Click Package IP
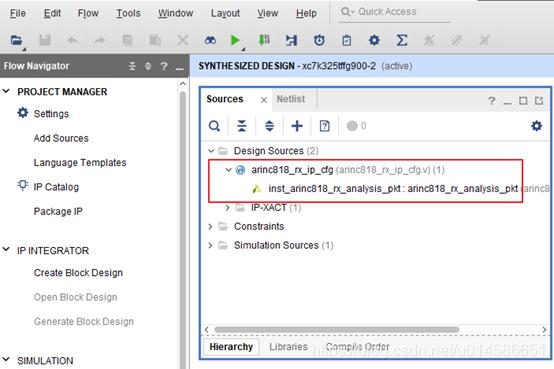Image resolution: width=554 pixels, height=369 pixels. (x=58, y=211)
